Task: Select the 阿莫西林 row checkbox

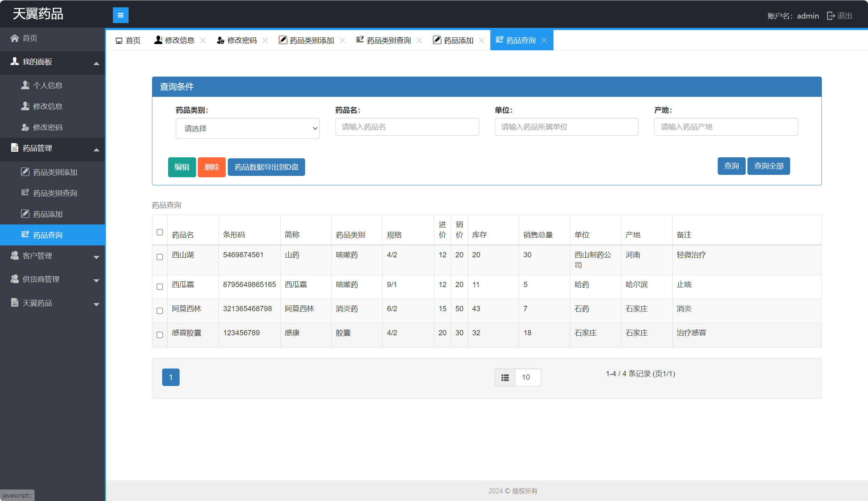Action: (160, 311)
